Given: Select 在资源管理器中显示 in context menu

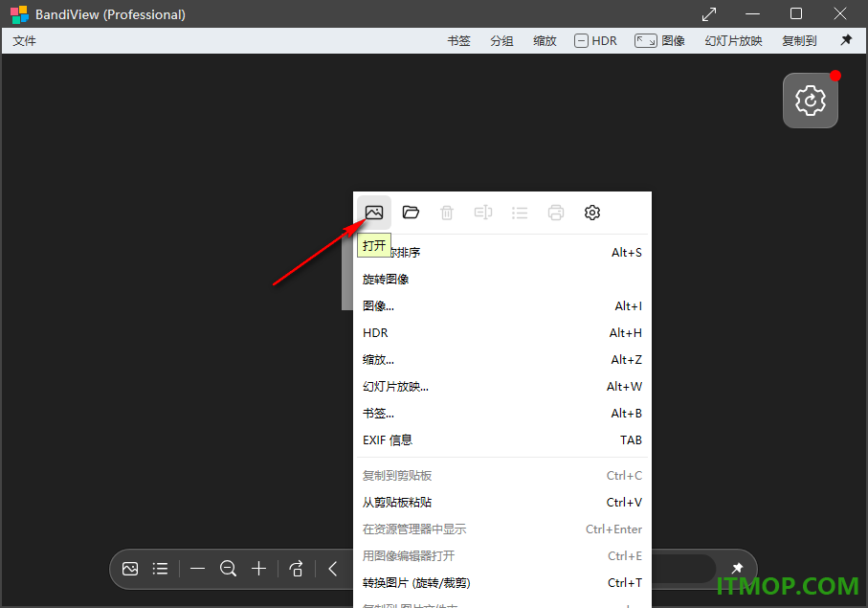Looking at the screenshot, I should (x=502, y=529).
